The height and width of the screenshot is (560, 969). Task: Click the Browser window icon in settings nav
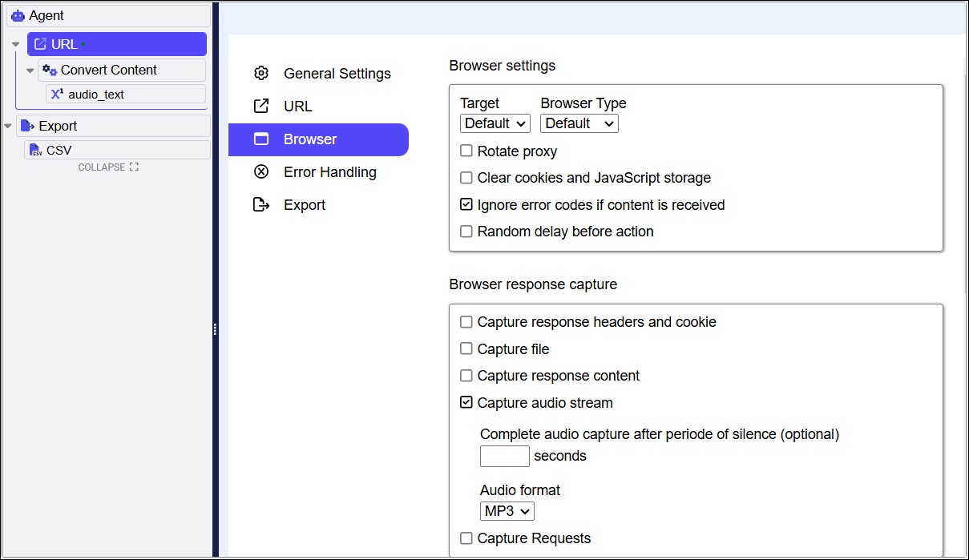pos(261,139)
